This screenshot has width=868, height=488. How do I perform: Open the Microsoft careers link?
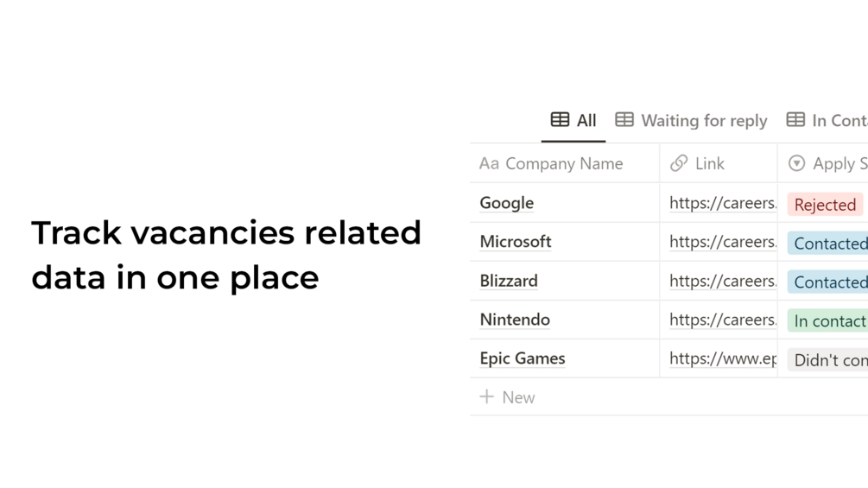pos(722,242)
